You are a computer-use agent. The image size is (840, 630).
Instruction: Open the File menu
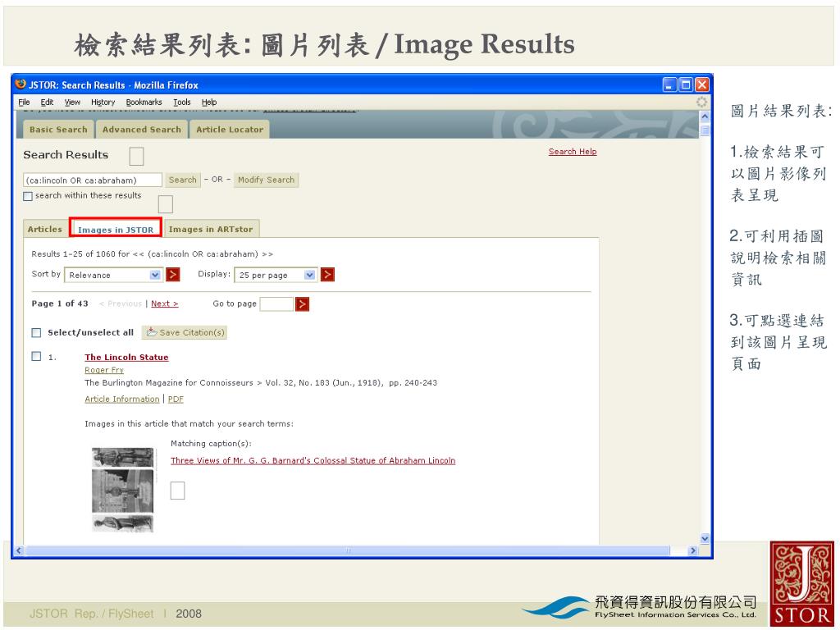point(24,102)
